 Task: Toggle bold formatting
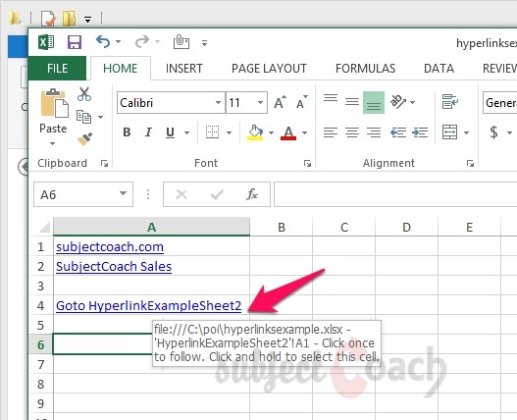pyautogui.click(x=127, y=132)
